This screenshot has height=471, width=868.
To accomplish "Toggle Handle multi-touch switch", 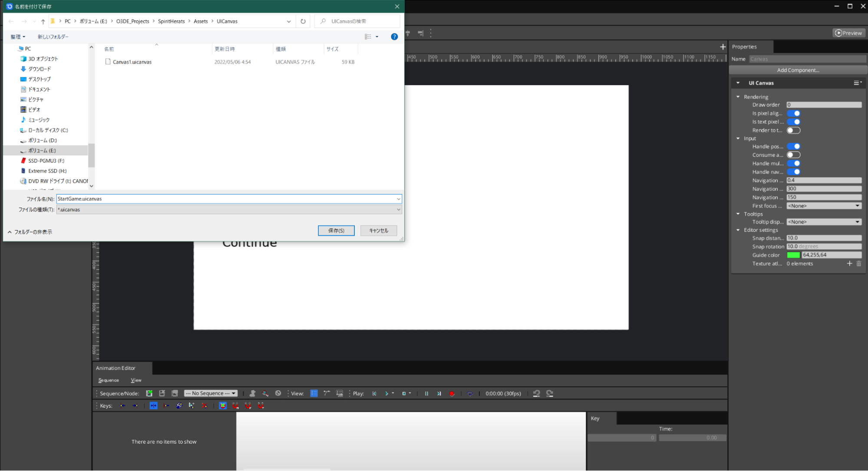I will pyautogui.click(x=793, y=163).
